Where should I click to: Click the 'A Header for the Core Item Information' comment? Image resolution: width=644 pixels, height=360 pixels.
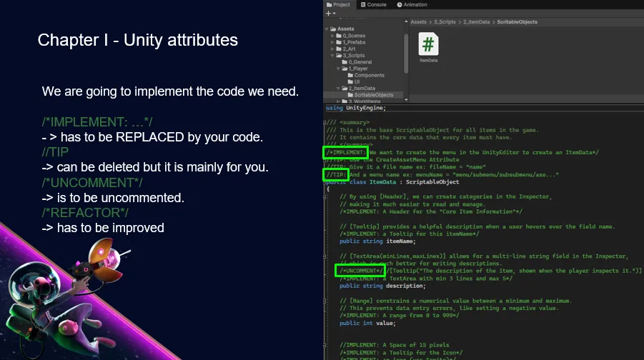[431, 212]
